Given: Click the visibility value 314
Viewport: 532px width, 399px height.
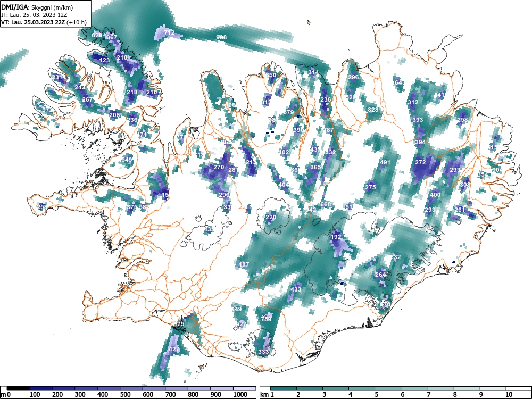Looking at the screenshot, I should (313, 72).
